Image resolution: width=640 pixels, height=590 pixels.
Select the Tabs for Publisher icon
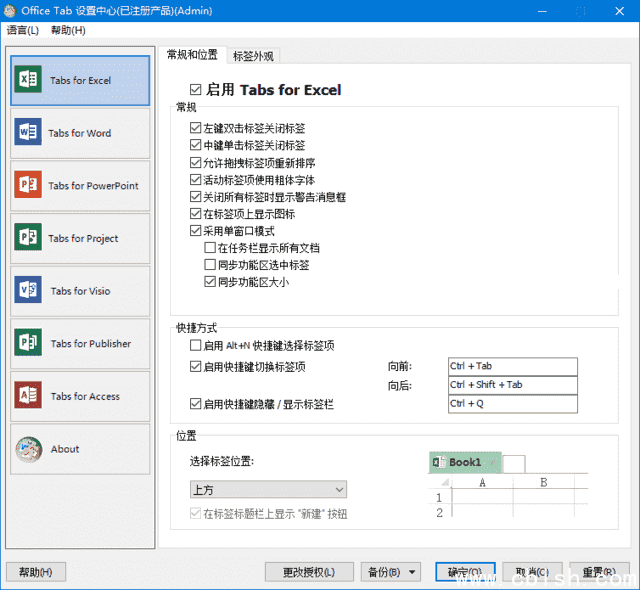pos(28,342)
